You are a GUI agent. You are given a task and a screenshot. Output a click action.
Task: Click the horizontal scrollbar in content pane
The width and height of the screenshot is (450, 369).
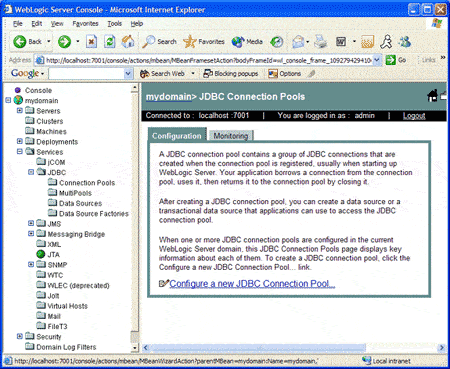coord(258,348)
